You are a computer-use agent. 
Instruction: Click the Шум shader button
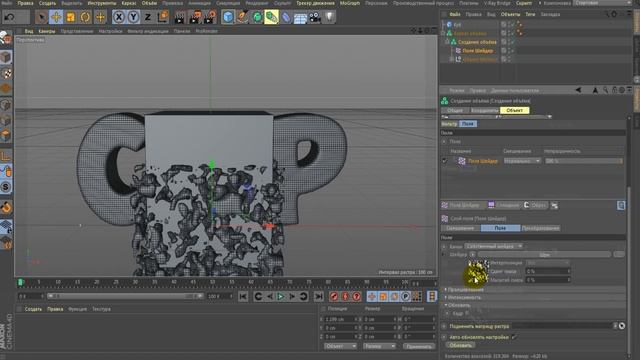544,254
